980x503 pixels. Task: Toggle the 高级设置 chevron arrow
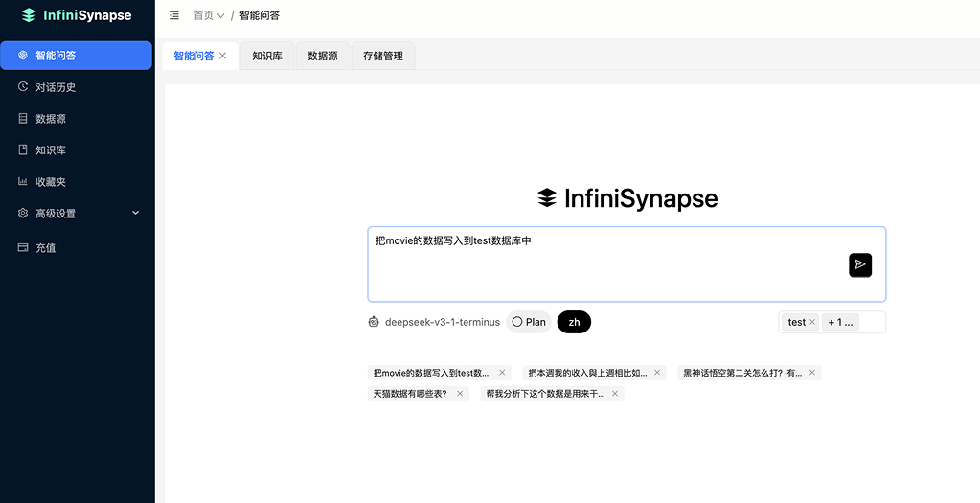click(x=136, y=213)
